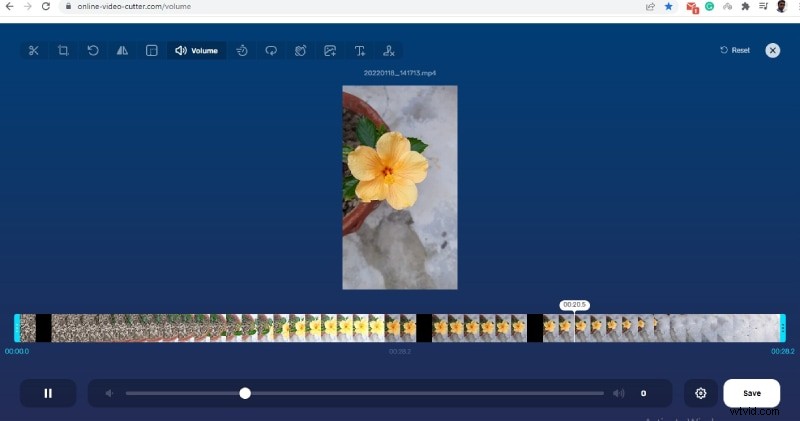Open the Grammarly extension icon
The height and width of the screenshot is (421, 800).
pos(709,6)
